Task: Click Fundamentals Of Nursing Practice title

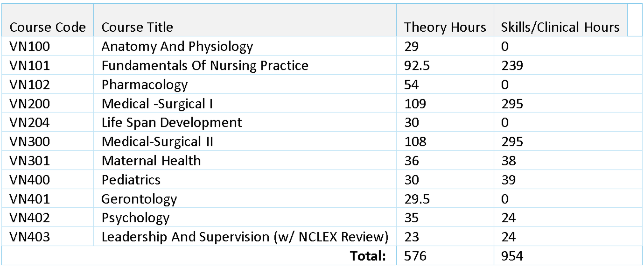Action: coord(204,66)
